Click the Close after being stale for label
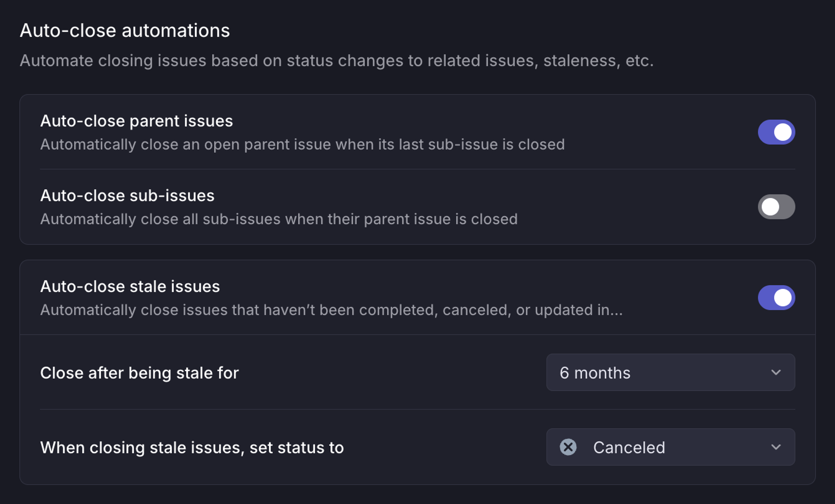This screenshot has height=504, width=835. click(x=140, y=373)
